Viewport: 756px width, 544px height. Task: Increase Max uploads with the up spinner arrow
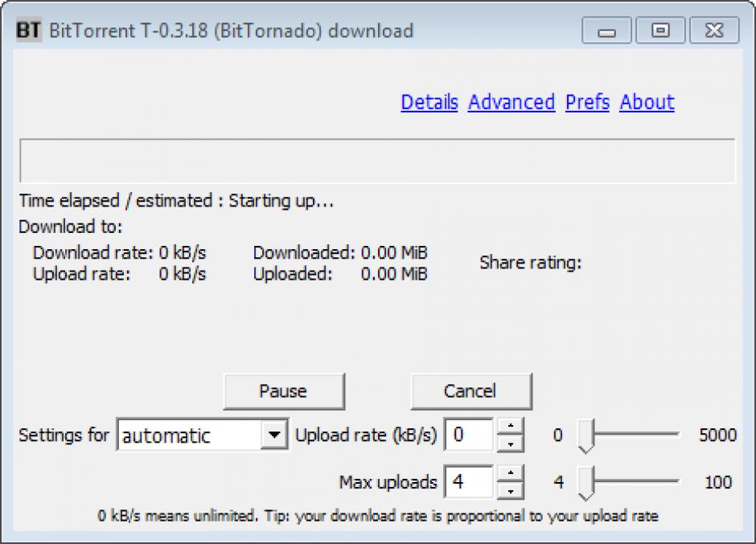(510, 473)
